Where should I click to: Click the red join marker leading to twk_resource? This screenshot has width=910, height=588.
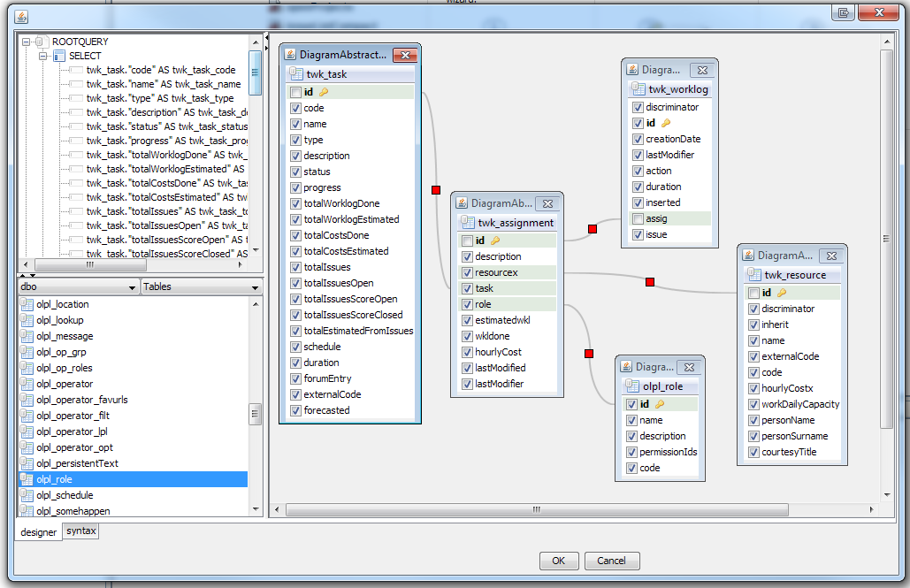pos(649,282)
